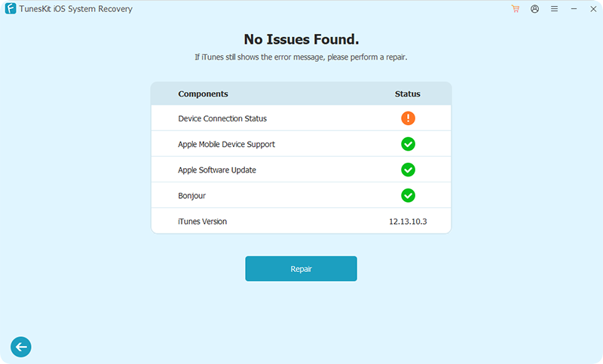Click green check for Apple Mobile Device Support
Screen dimensions: 603x364
tap(408, 144)
